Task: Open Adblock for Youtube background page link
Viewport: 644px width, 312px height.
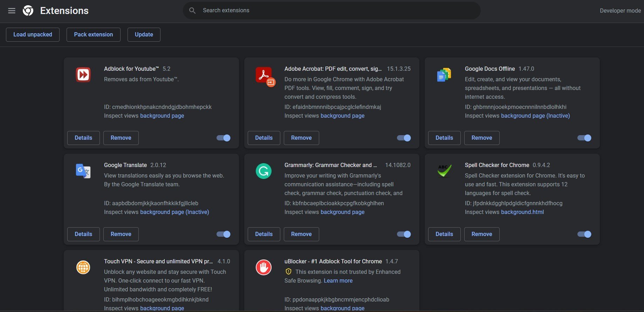Action: [162, 116]
